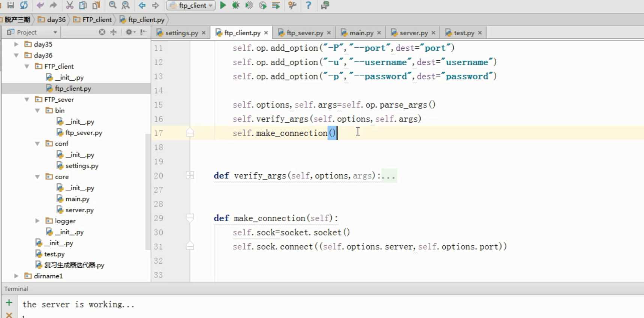
Task: Navigate back with blue left arrow
Action: pos(142,5)
